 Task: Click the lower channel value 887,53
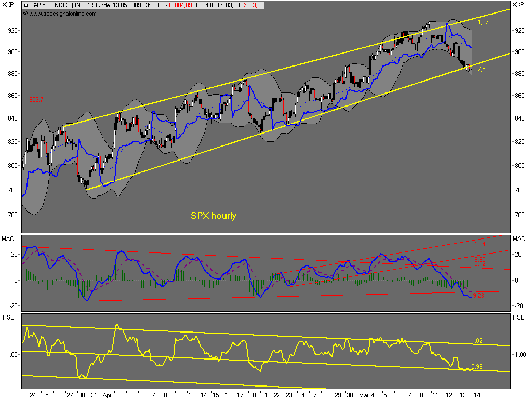[x=480, y=69]
